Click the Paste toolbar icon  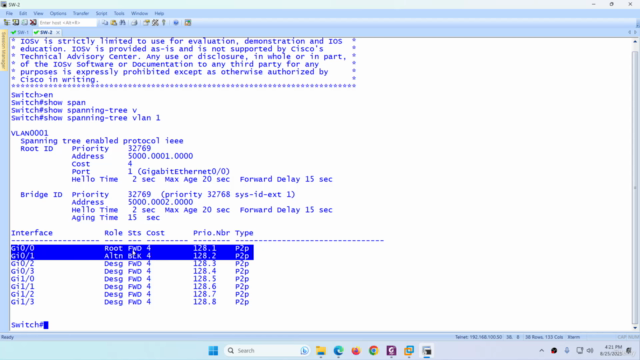[x=114, y=22]
